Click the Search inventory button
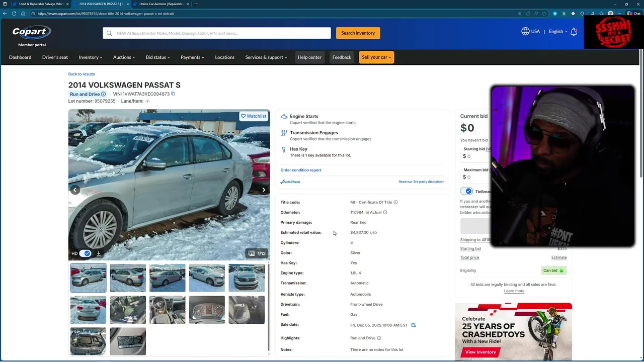The width and height of the screenshot is (644, 362). (x=358, y=33)
